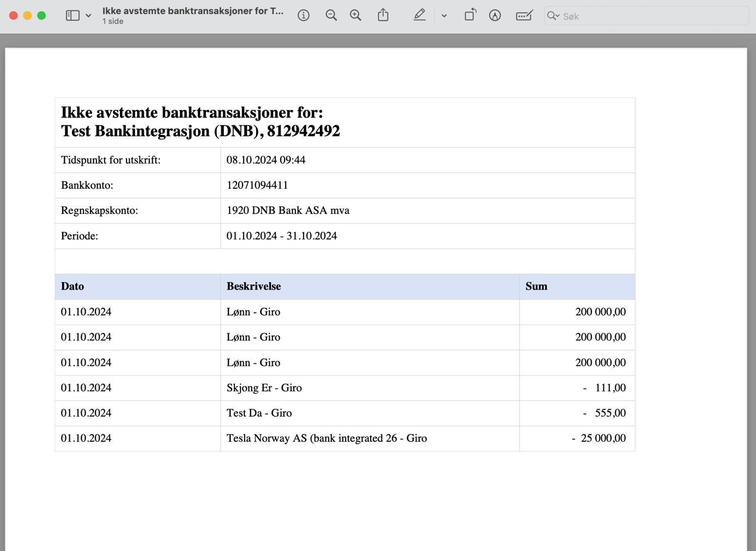Show the document info inspector

(304, 16)
